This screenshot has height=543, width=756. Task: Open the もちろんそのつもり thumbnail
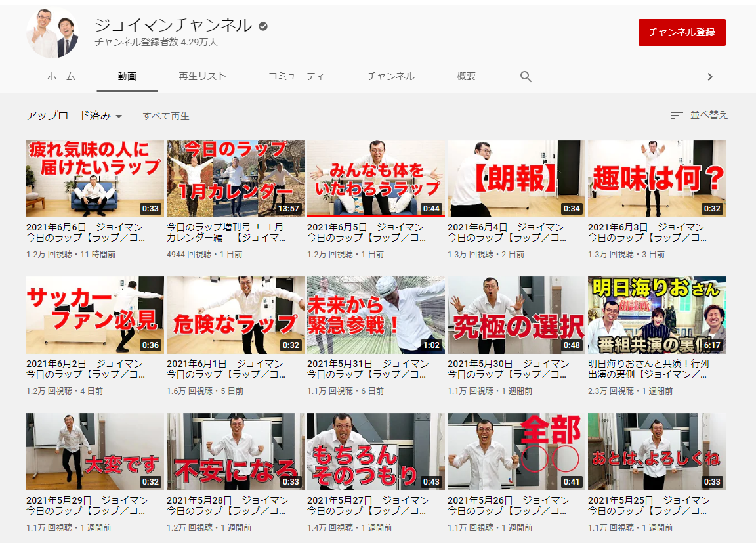pos(375,451)
